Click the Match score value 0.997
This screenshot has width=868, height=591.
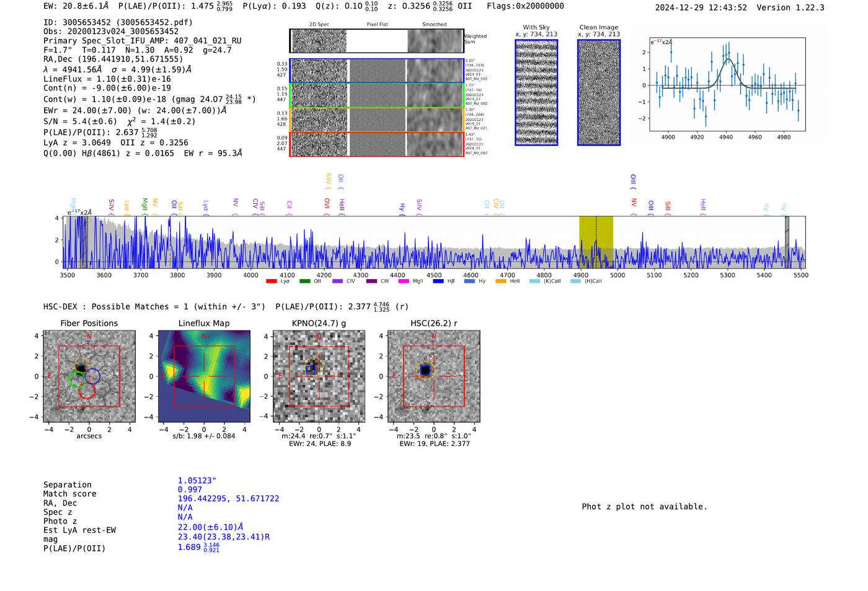190,490
